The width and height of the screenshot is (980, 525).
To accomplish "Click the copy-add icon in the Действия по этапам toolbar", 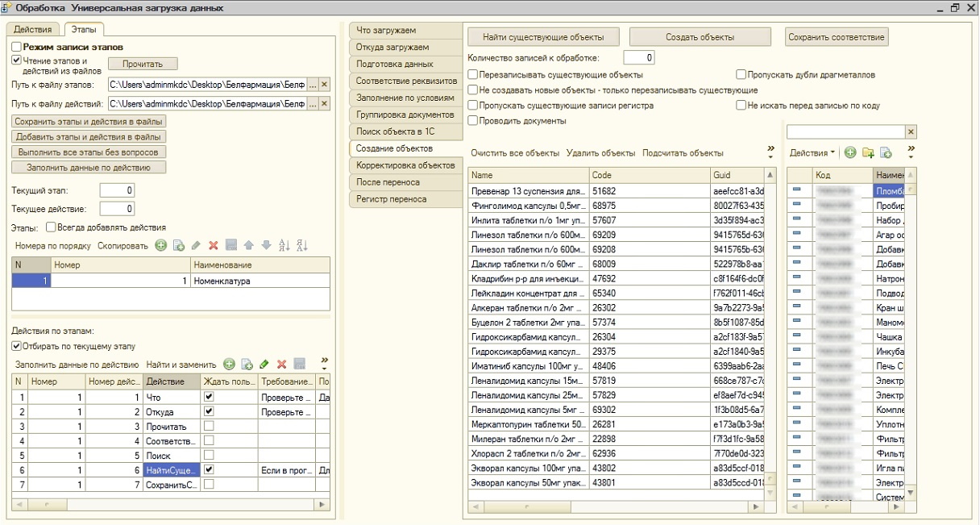I will (x=247, y=365).
